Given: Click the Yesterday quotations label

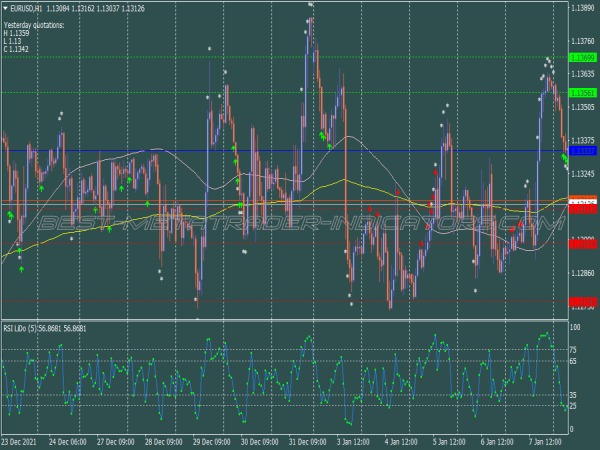Looking at the screenshot, I should (33, 25).
